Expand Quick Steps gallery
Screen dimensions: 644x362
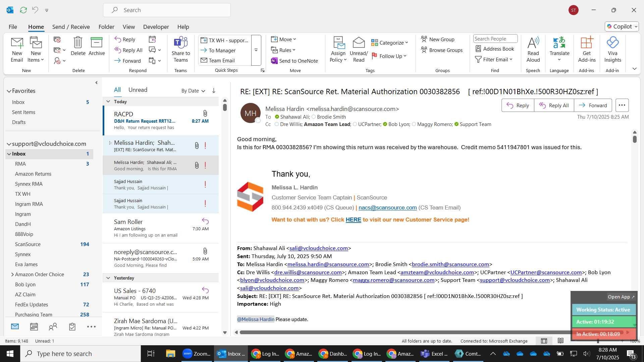[256, 50]
